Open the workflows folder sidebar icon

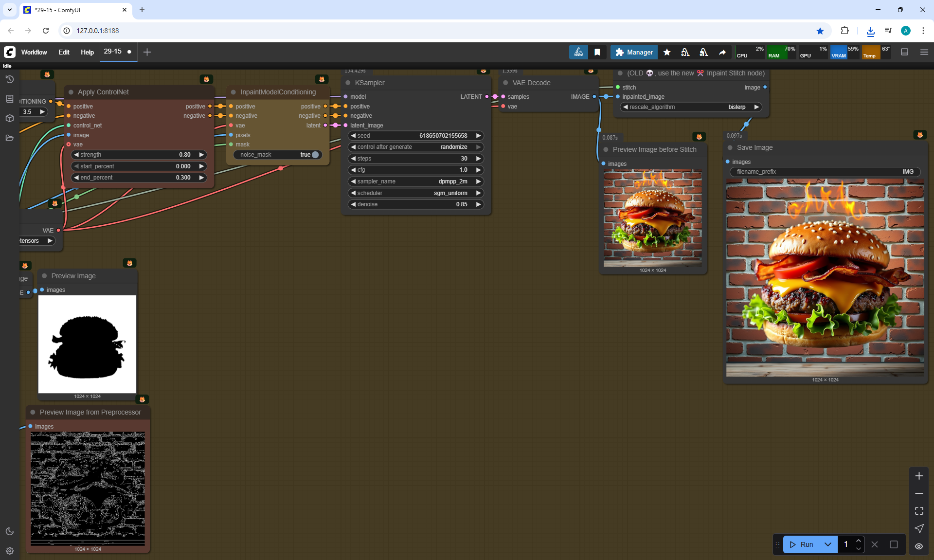coord(10,138)
